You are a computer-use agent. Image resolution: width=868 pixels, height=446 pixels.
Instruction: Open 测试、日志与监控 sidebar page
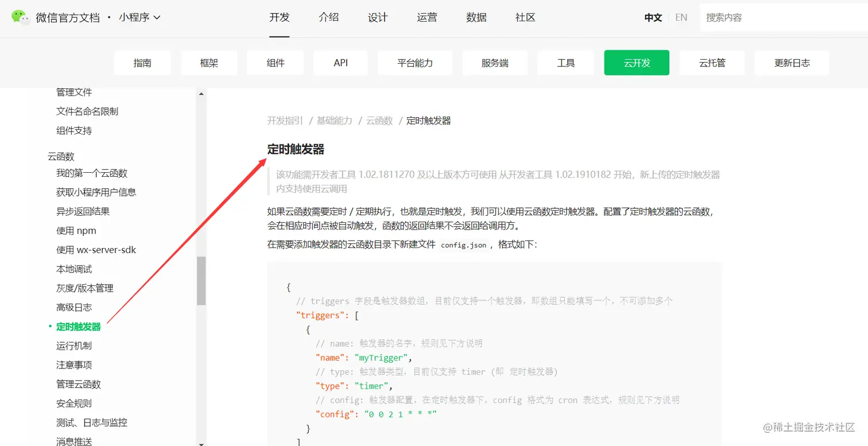pyautogui.click(x=92, y=422)
